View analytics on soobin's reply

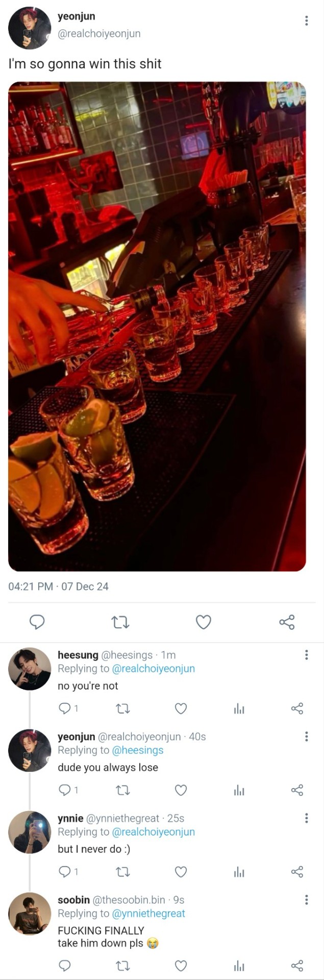pos(239,966)
